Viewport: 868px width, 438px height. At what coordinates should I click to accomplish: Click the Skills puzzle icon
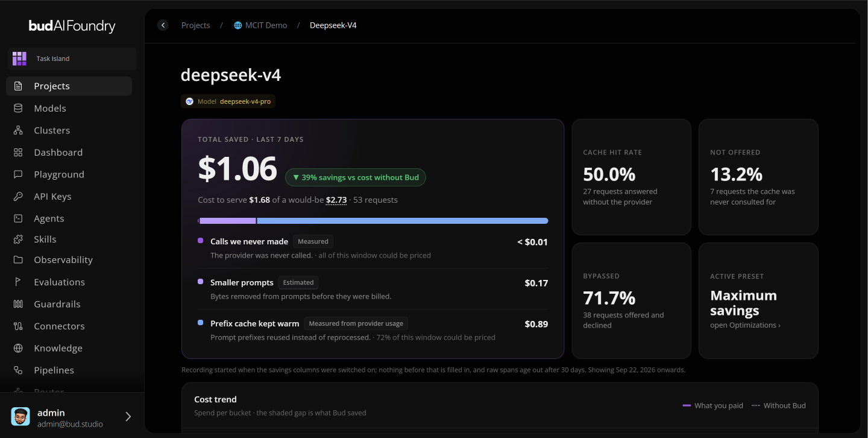[x=18, y=240]
